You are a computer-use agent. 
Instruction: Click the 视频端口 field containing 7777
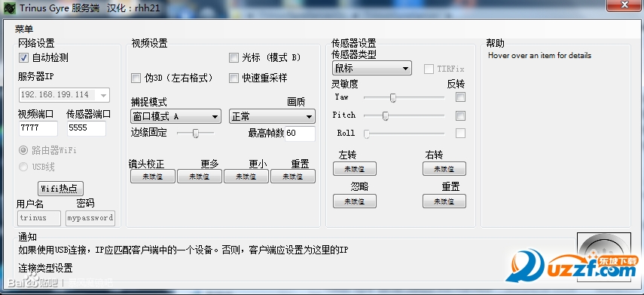(38, 128)
